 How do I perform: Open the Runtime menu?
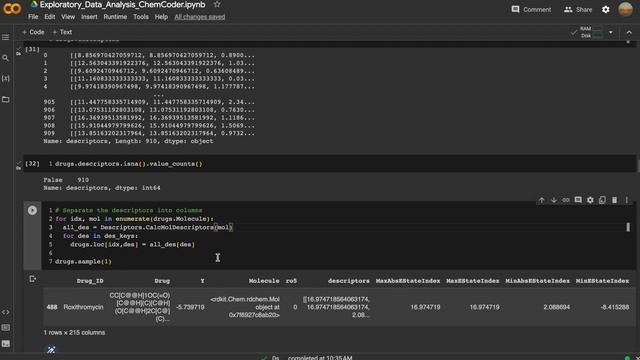coord(115,17)
